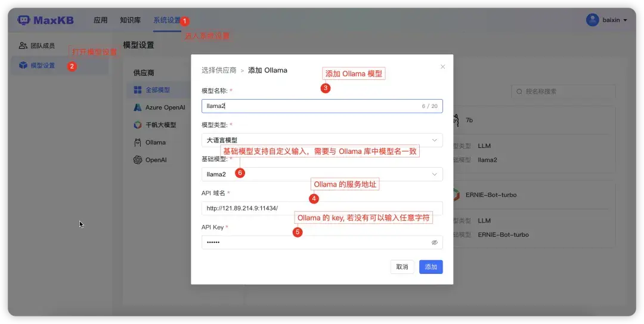Select 全部模型 provider filter
The image size is (644, 324).
pos(157,90)
